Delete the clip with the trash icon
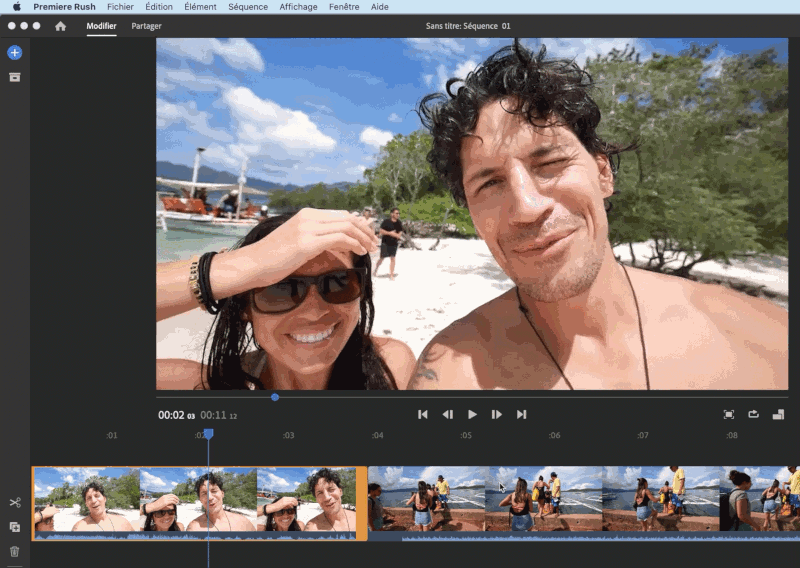 click(14, 551)
